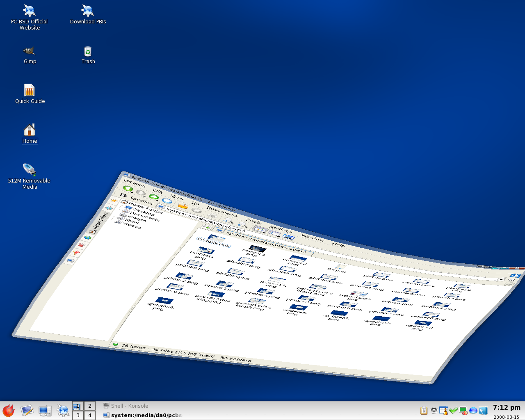Open the Settings menu in Konqueror
The image size is (525, 420).
pos(281,230)
